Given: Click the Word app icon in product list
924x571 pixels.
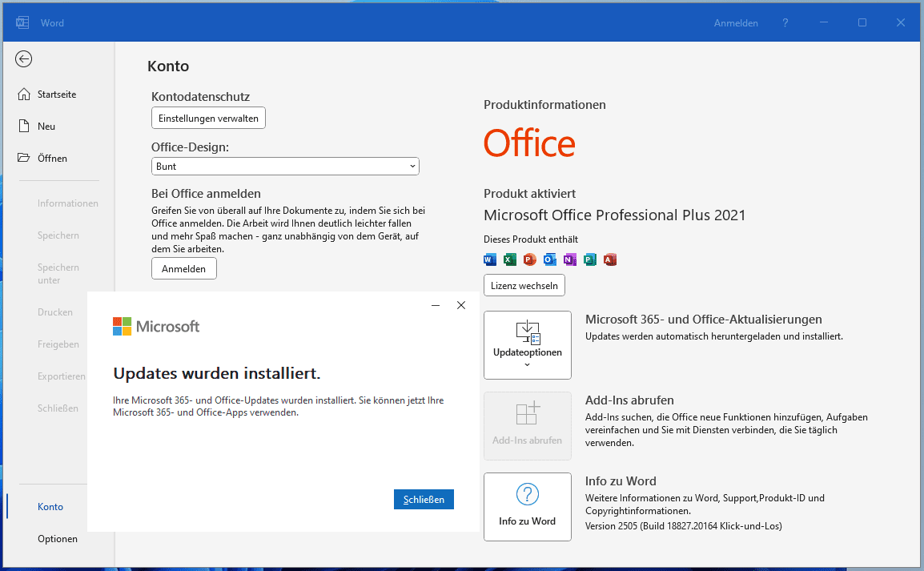Looking at the screenshot, I should (x=490, y=259).
